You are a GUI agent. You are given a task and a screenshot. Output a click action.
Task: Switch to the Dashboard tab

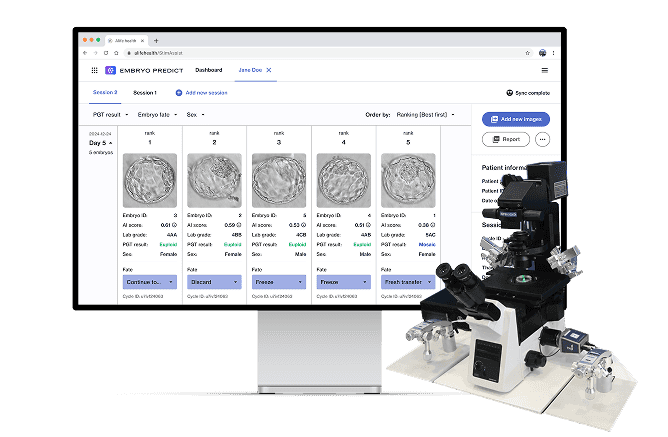coord(209,70)
